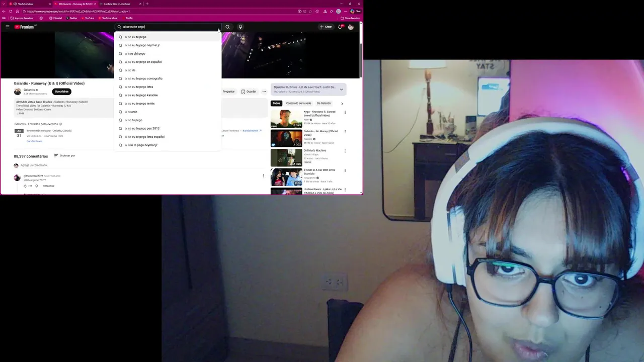Image resolution: width=644 pixels, height=362 pixels.
Task: Open the browser Chat sidebar button
Action: (355, 11)
